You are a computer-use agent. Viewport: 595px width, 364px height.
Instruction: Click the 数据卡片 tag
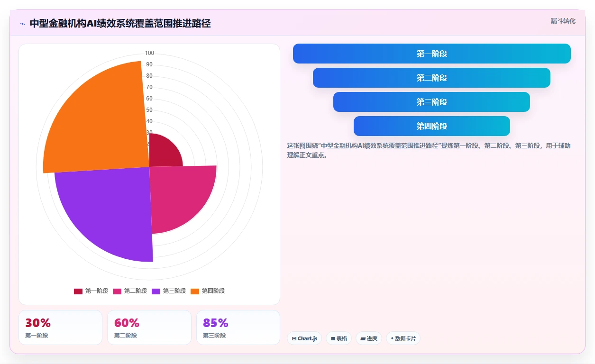click(403, 338)
